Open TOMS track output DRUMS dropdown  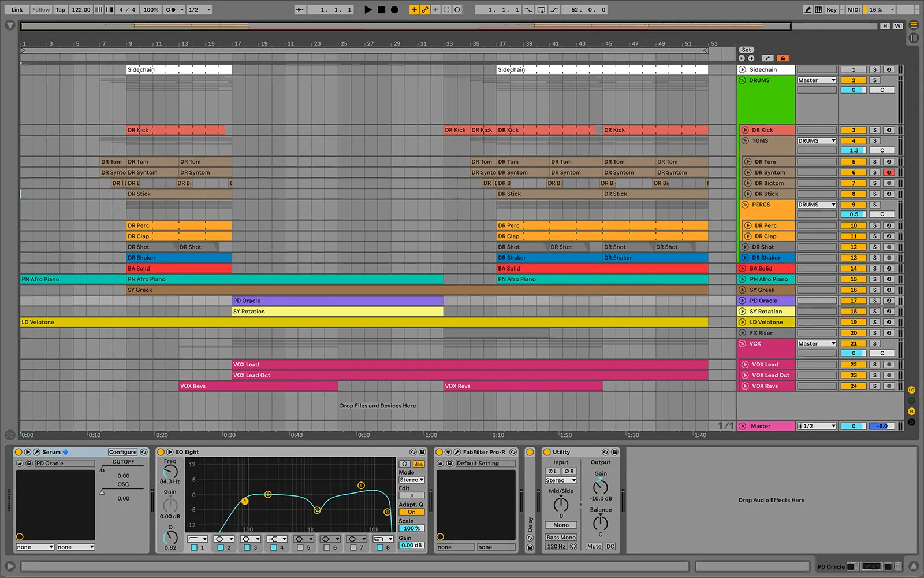[x=817, y=140]
